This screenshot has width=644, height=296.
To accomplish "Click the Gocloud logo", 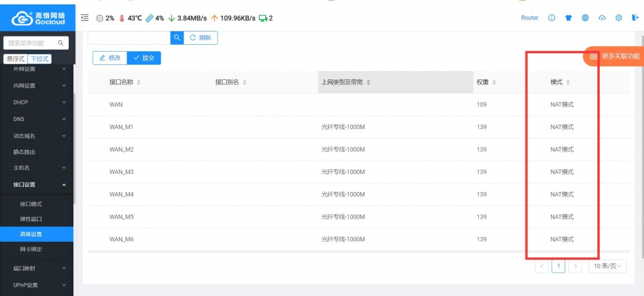I will pos(38,18).
